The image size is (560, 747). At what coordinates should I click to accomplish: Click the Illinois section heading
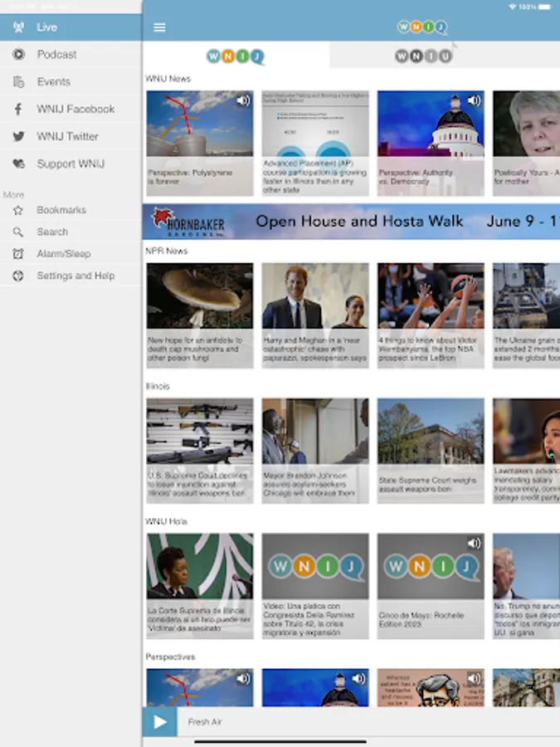pyautogui.click(x=158, y=386)
